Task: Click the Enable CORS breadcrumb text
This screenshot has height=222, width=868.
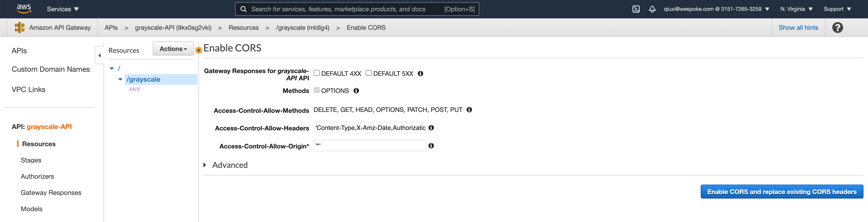Action: [x=366, y=28]
